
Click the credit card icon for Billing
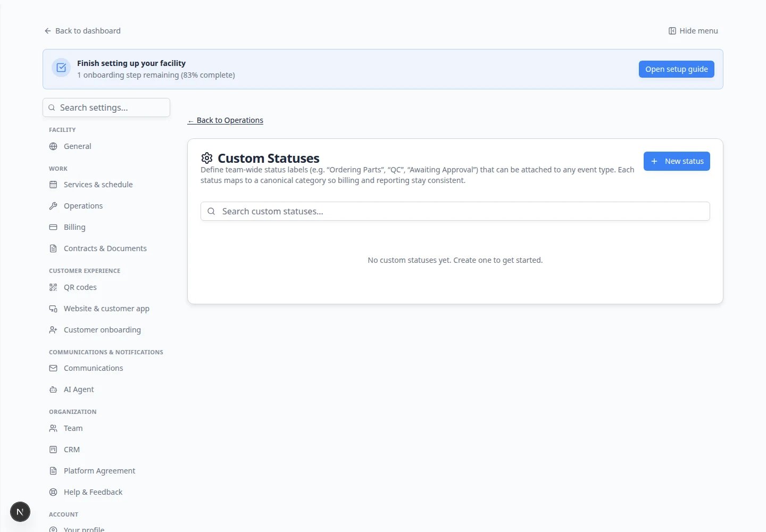tap(53, 227)
